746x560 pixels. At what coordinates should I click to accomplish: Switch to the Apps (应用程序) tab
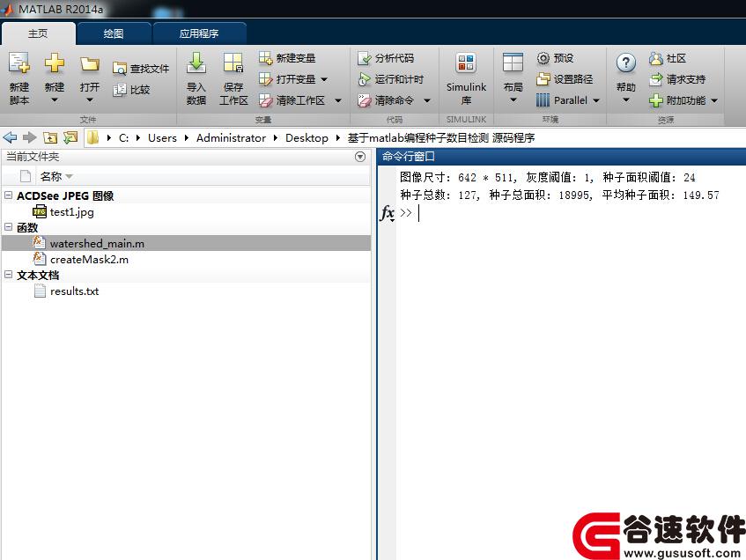pyautogui.click(x=199, y=33)
